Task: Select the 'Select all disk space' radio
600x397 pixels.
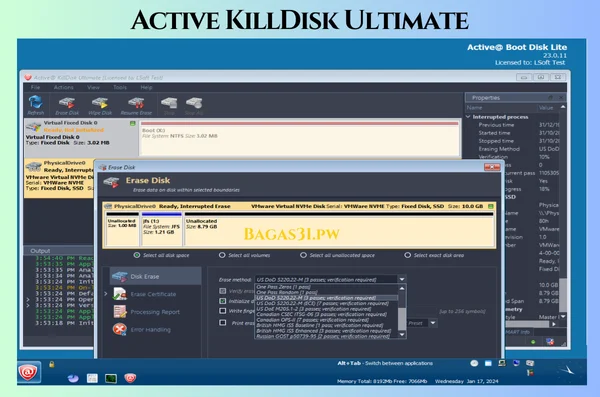Action: [137, 255]
